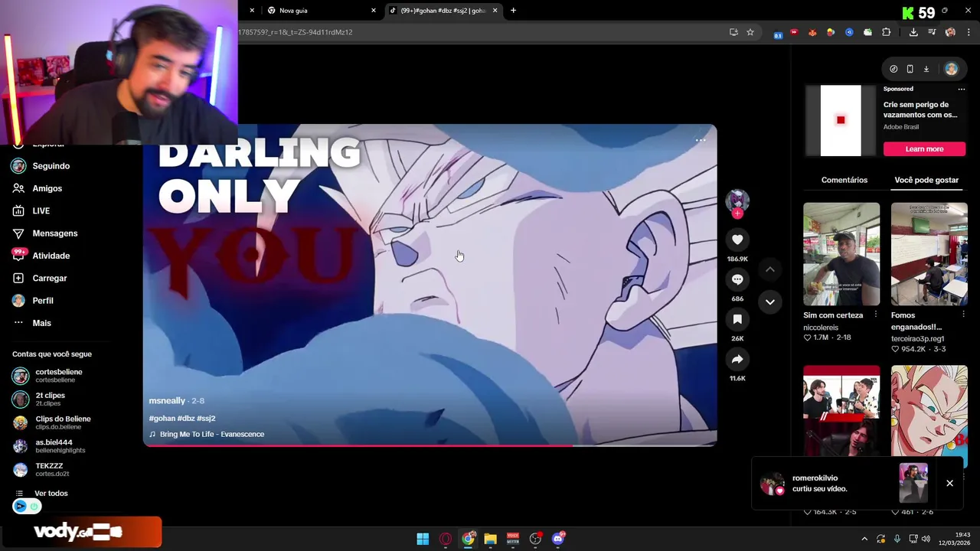This screenshot has width=980, height=551.
Task: Open File Explorer from taskbar
Action: [490, 539]
